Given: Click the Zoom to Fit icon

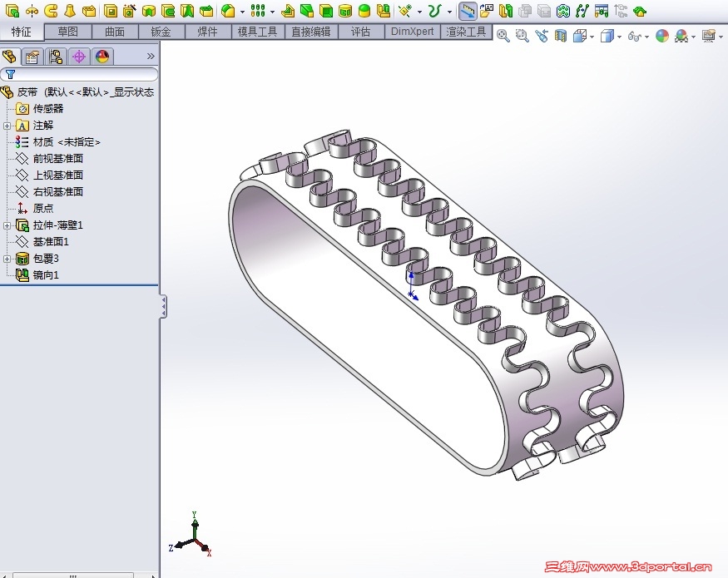Looking at the screenshot, I should [503, 36].
